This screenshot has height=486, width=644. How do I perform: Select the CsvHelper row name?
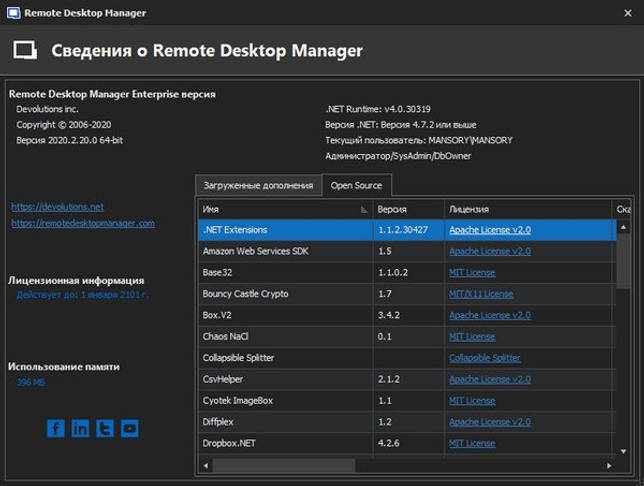click(223, 379)
